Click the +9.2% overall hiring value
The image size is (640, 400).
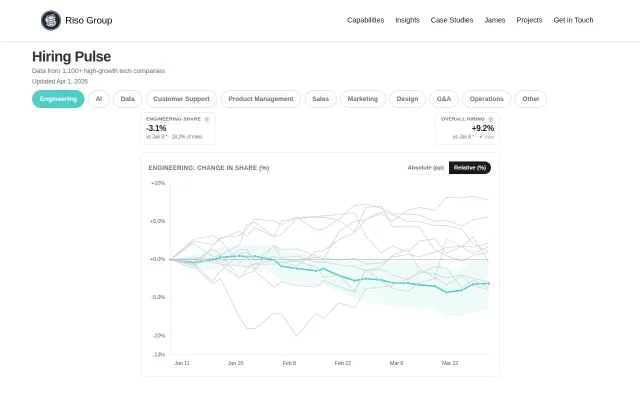[x=483, y=128]
